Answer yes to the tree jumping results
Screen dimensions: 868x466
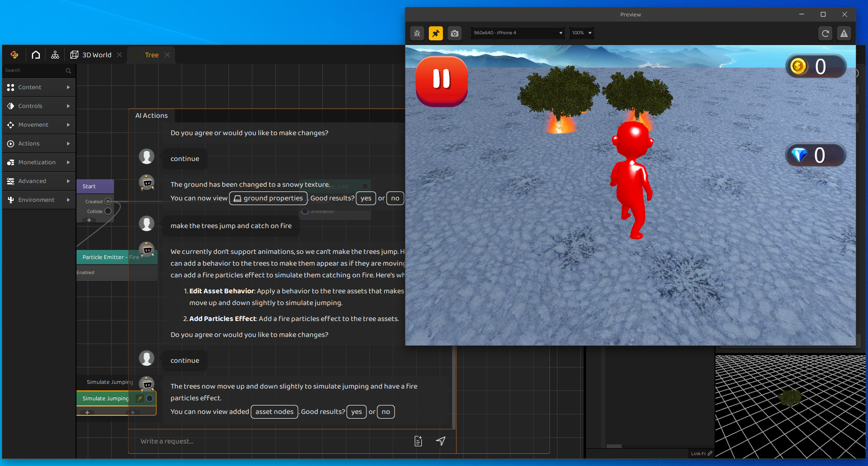pos(357,412)
